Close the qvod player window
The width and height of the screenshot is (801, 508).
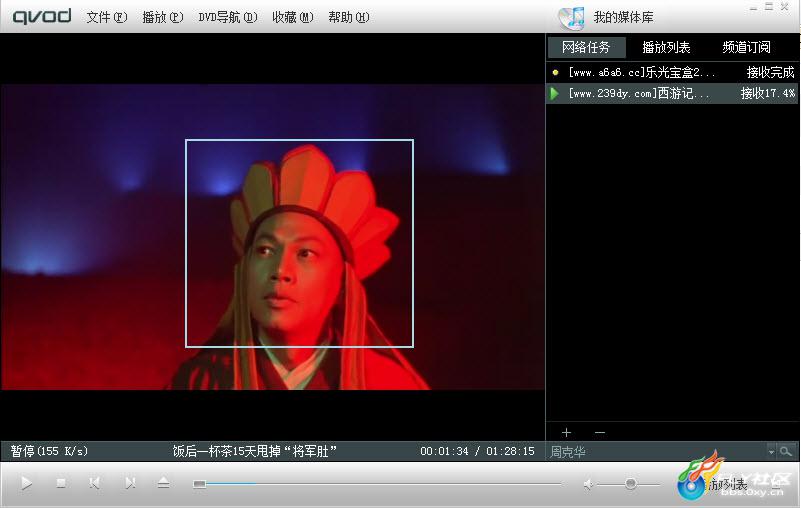click(x=785, y=7)
